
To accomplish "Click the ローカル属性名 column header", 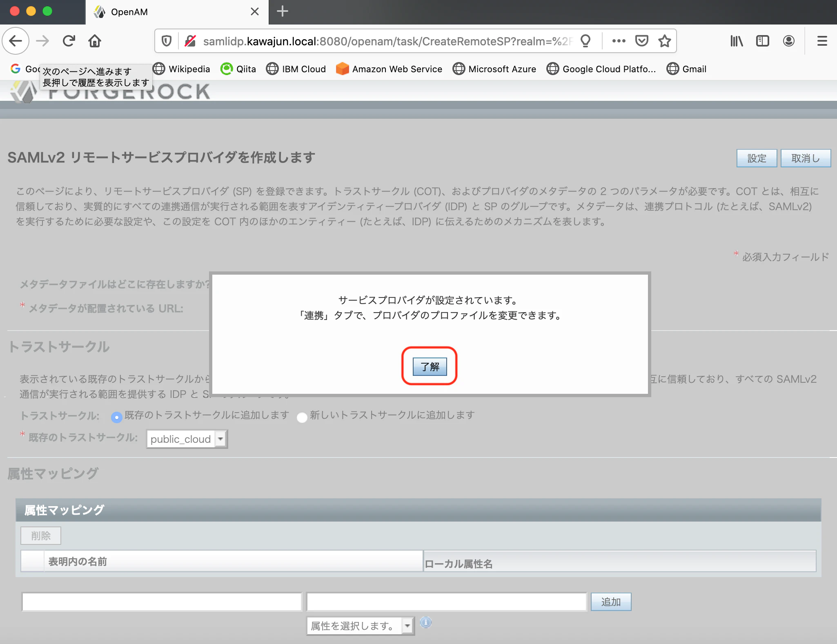I will [619, 561].
